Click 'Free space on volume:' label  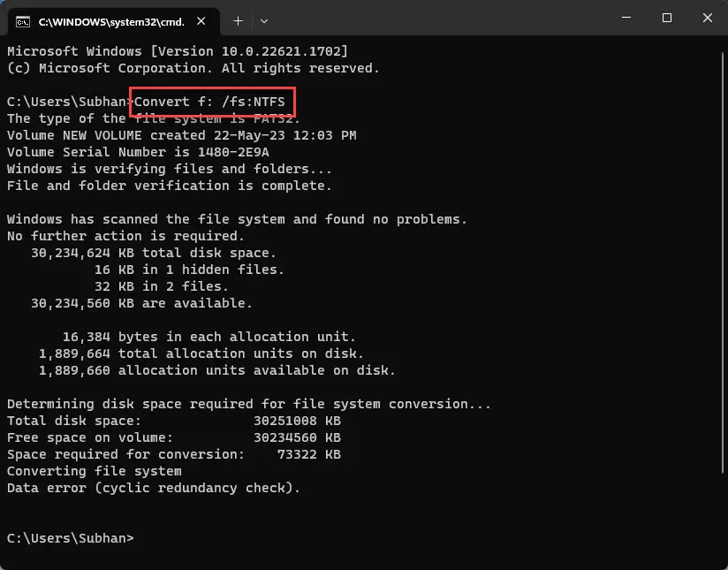coord(89,437)
